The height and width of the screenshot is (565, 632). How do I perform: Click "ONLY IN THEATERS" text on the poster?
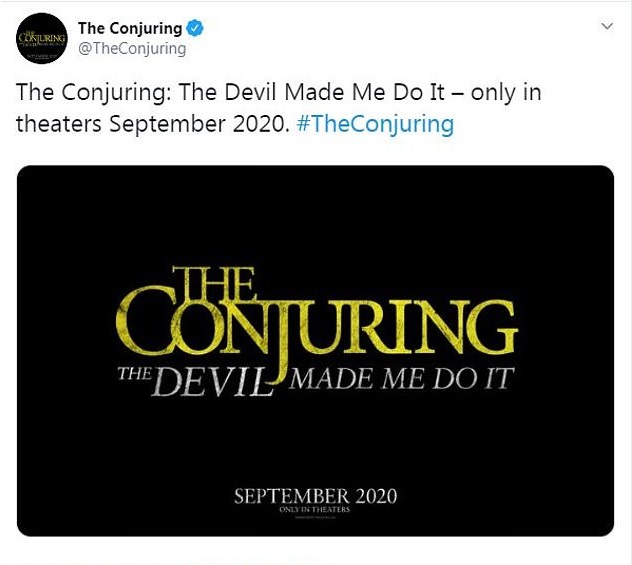(315, 511)
